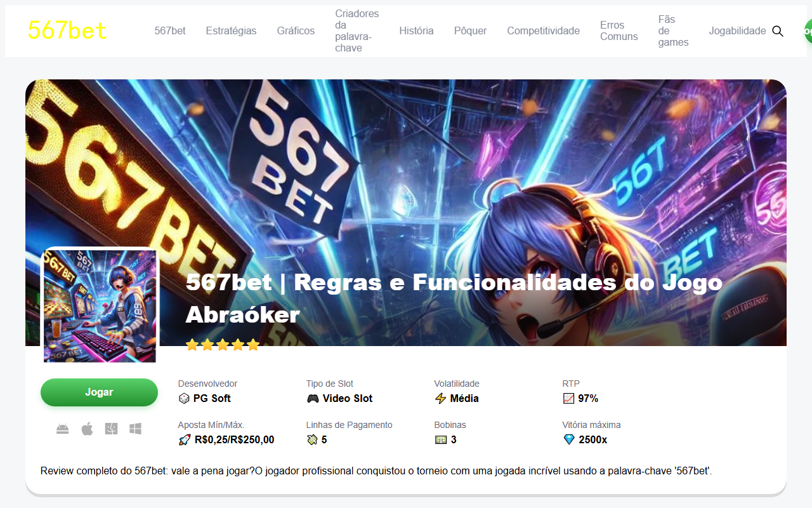Click the Linhas de Pagamento label
Viewport: 812px width, 508px height.
[350, 425]
